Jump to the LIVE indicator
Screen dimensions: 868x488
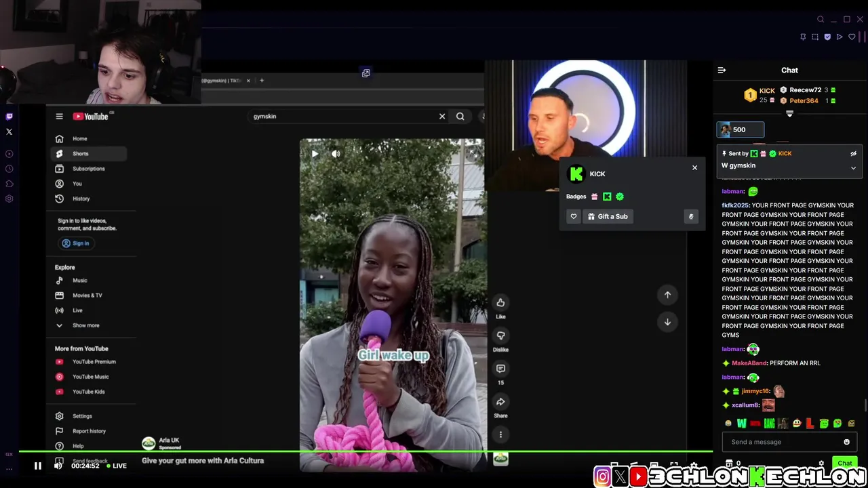pos(117,466)
